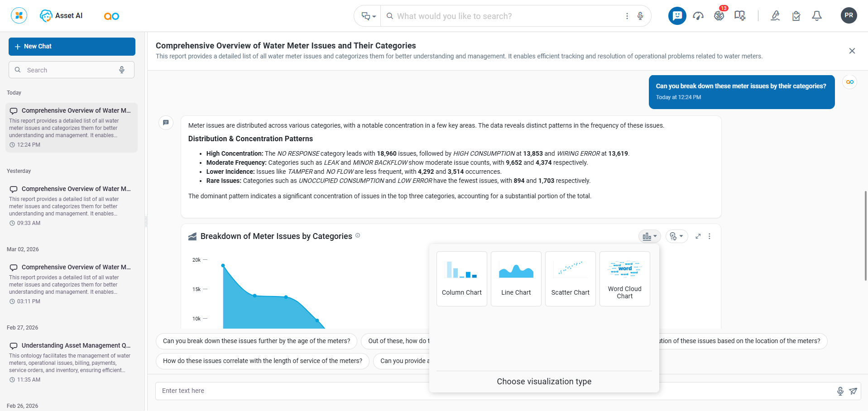This screenshot has height=411, width=868.
Task: Click the clipboard checklist icon in header
Action: (x=796, y=16)
